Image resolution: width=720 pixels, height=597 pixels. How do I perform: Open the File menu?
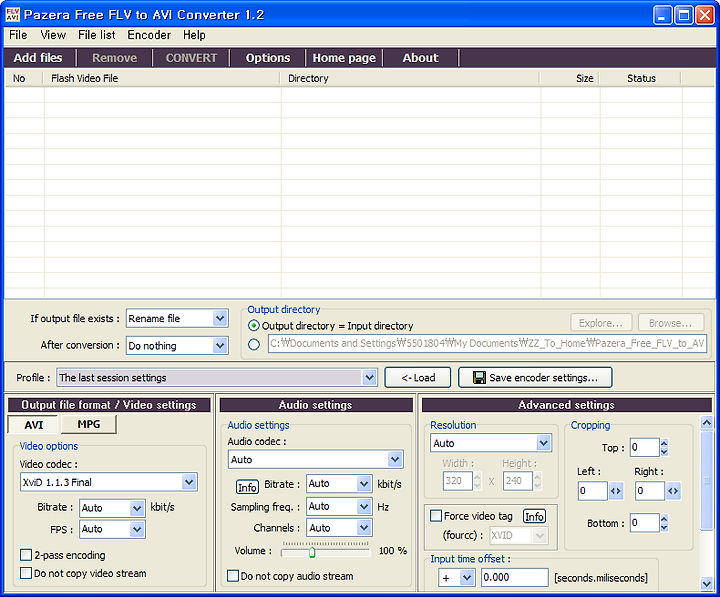pos(18,35)
